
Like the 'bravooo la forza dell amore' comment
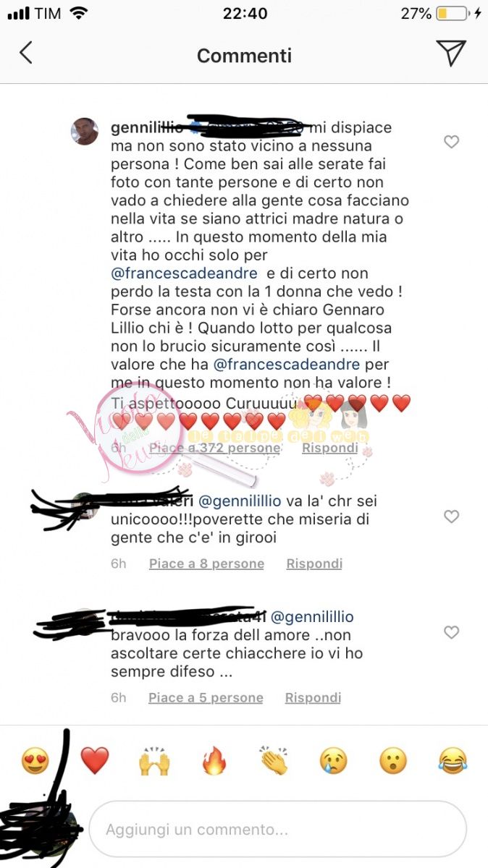click(451, 632)
